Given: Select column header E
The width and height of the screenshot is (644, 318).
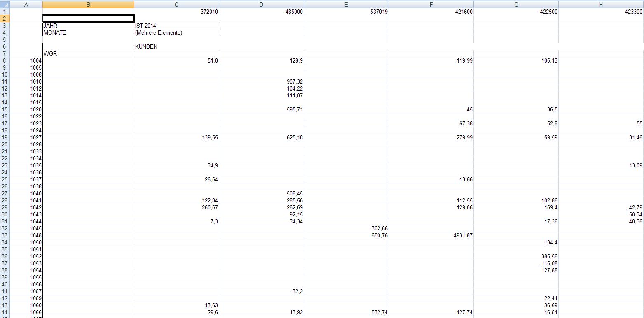Looking at the screenshot, I should coord(346,5).
